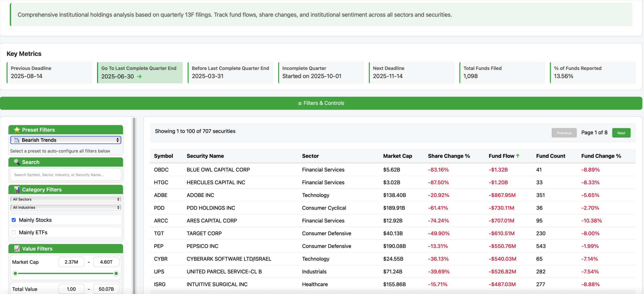Click the Fund Flow sort arrow
The image size is (644, 294).
[518, 156]
